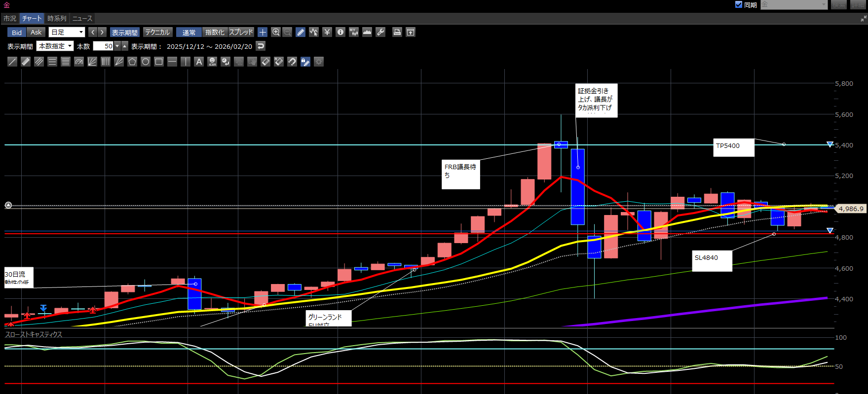Viewport: 868px width, 394px height.
Task: Choose the ellipse drawing tool
Action: pos(146,62)
